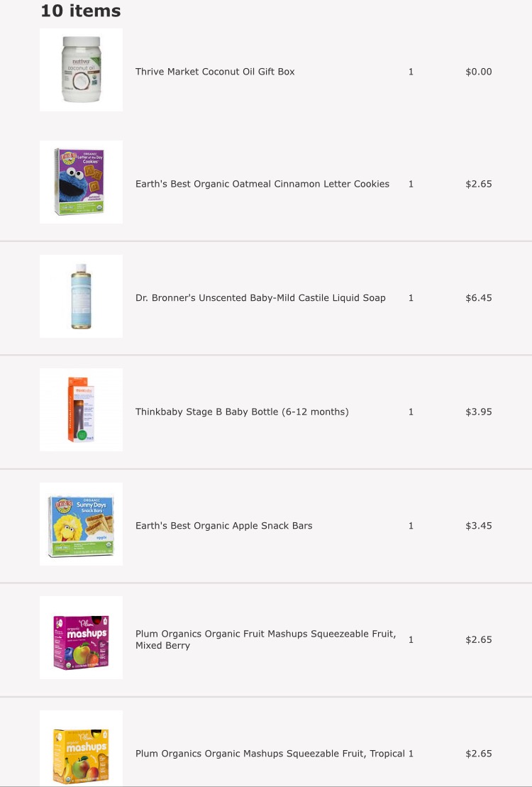Click the "10 items" heading
This screenshot has height=787, width=532.
pos(80,11)
